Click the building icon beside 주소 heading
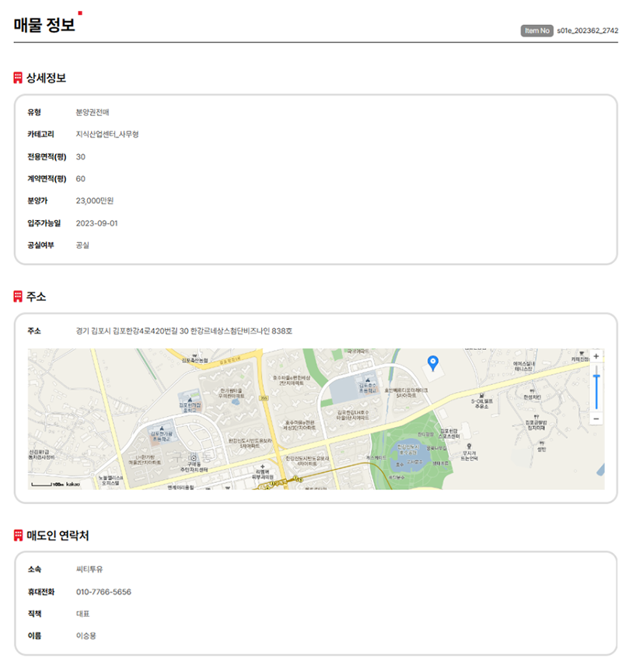Viewport: 622px width, 672px height. click(18, 296)
